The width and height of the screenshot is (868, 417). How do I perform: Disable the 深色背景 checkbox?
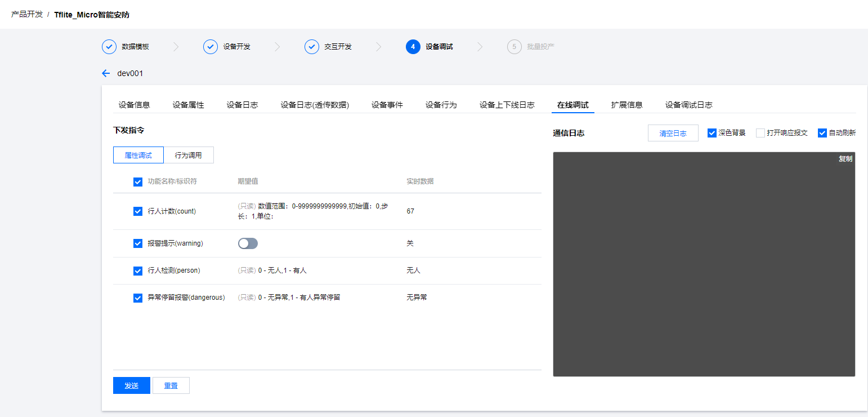[x=712, y=133]
